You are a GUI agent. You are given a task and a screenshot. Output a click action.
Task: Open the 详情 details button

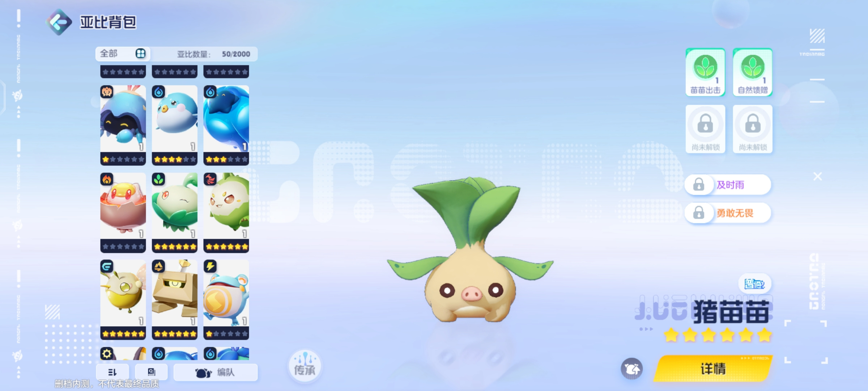coord(713,369)
